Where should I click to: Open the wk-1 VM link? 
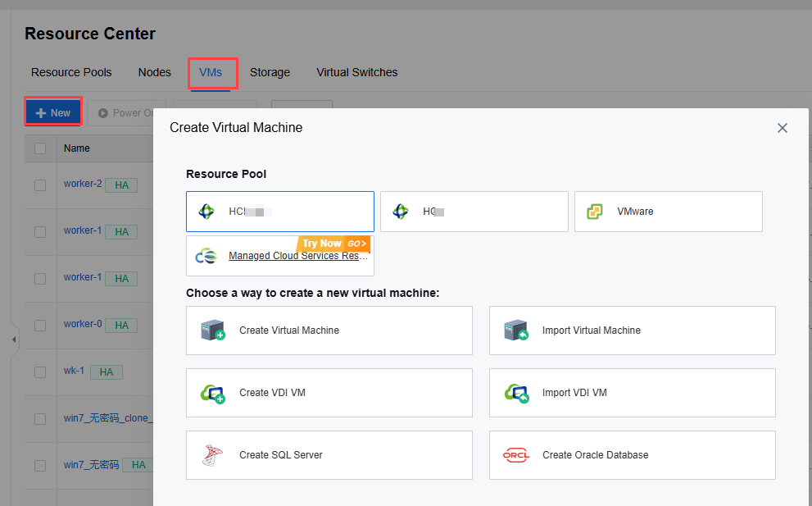click(x=74, y=371)
